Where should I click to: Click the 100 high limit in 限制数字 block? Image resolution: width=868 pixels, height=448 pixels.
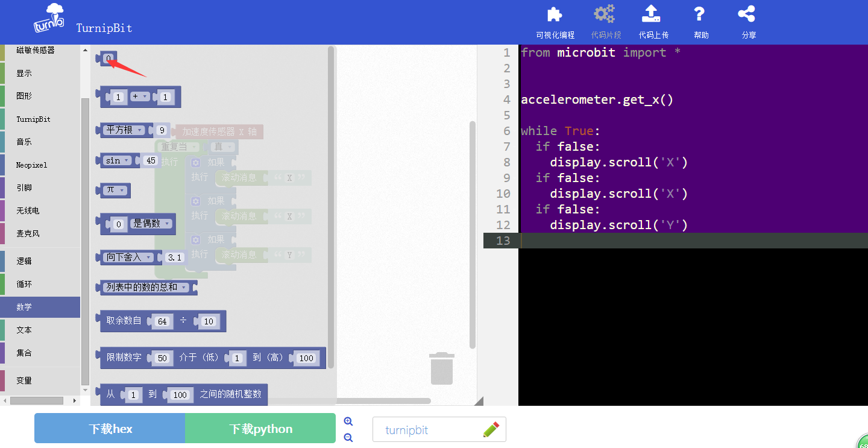click(x=306, y=358)
